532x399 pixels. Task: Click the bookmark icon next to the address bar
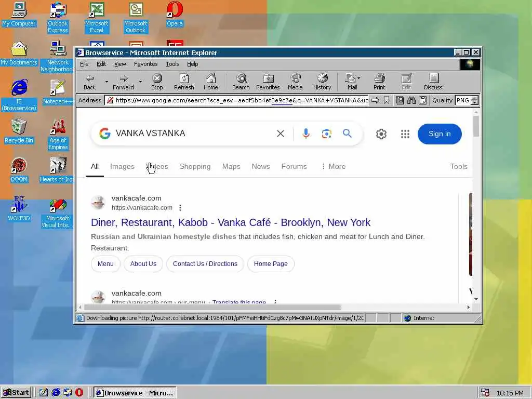pos(387,100)
